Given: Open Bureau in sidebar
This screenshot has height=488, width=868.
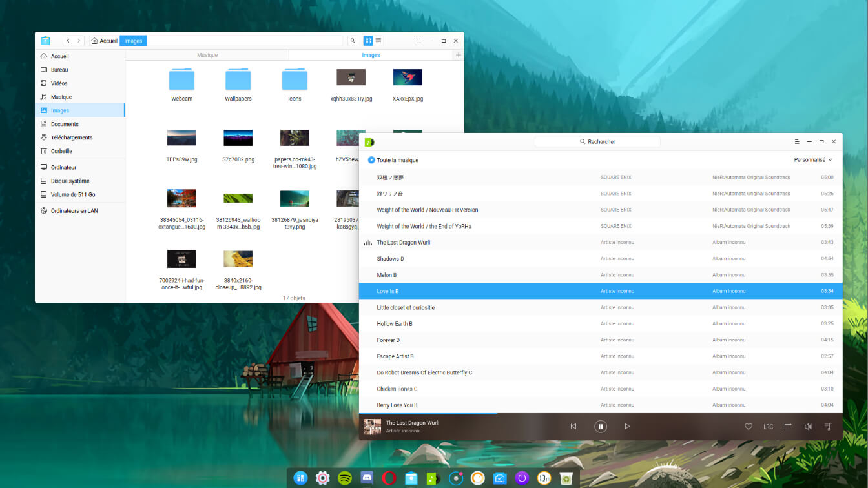Looking at the screenshot, I should click(80, 70).
